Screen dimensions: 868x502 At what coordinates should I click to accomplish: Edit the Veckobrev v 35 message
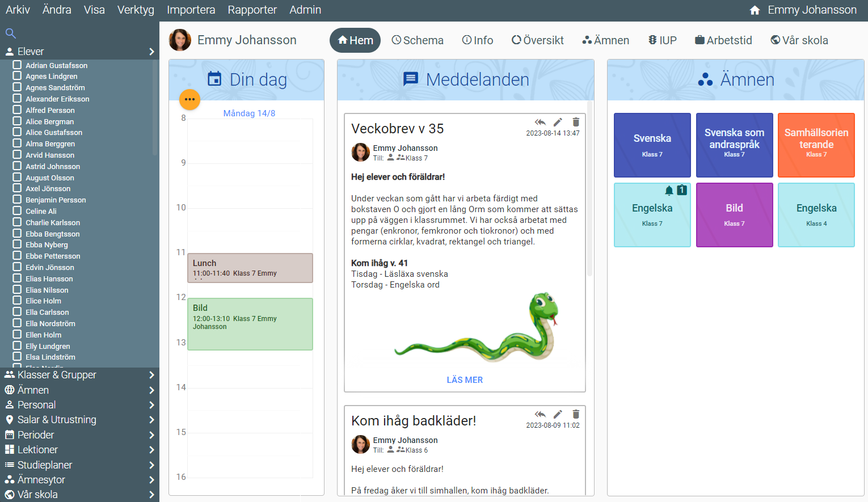tap(558, 122)
